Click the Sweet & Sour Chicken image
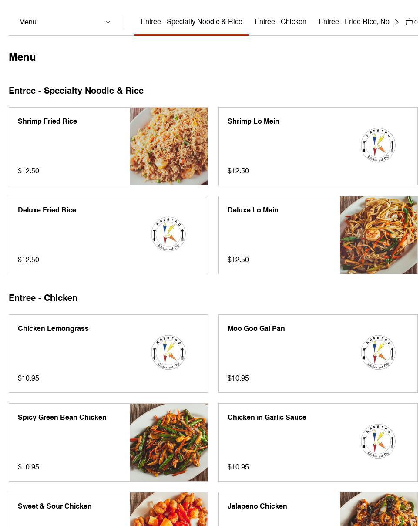Screen dimensions: 420x526 [x=169, y=509]
